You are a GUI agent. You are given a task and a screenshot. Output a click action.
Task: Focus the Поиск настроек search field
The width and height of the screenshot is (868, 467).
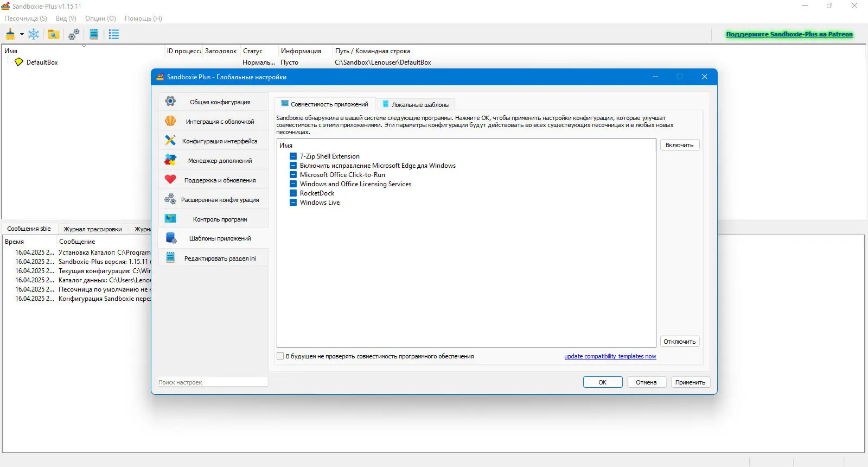click(x=213, y=382)
